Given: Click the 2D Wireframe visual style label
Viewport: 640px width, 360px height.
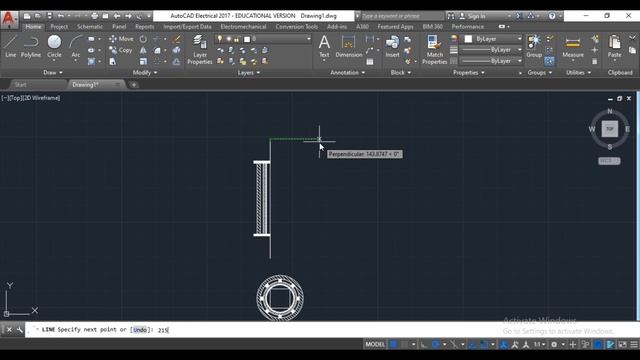Looking at the screenshot, I should pos(43,98).
